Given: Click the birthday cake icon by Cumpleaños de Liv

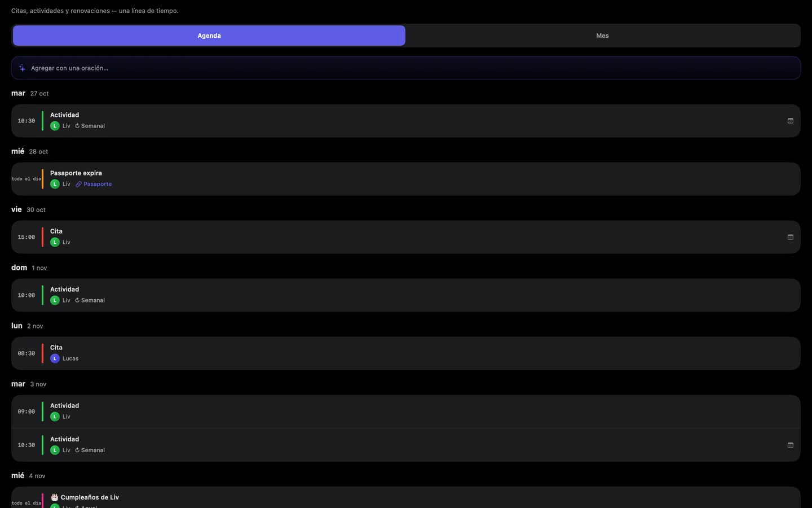Looking at the screenshot, I should 55,497.
